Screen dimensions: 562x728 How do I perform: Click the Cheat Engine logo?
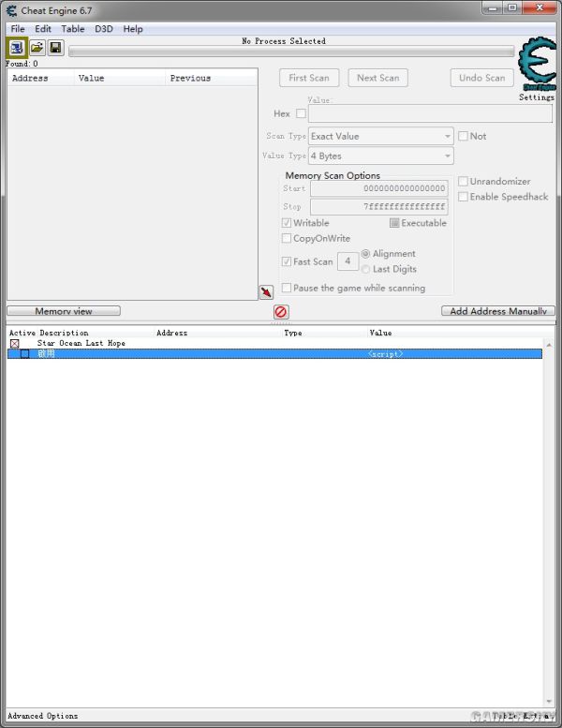point(537,64)
